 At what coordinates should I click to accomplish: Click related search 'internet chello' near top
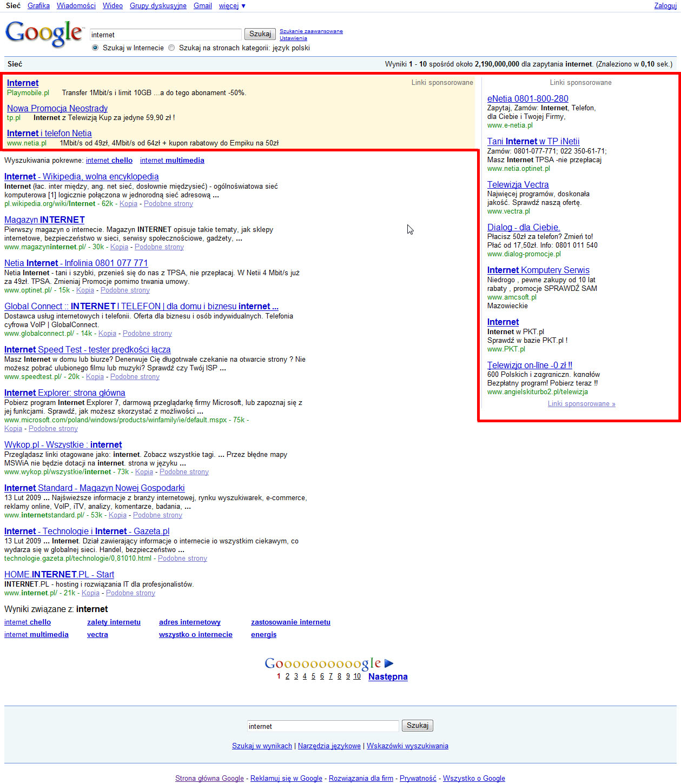(x=109, y=160)
